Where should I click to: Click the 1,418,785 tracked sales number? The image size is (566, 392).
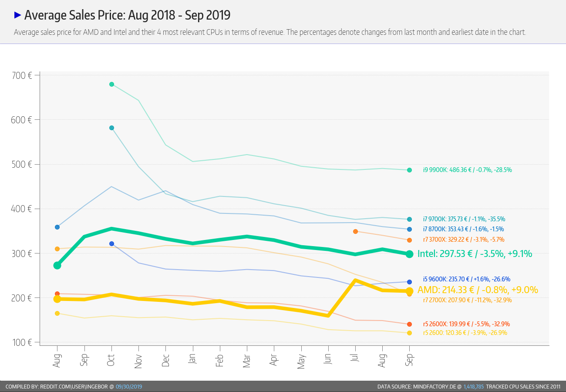(474, 386)
